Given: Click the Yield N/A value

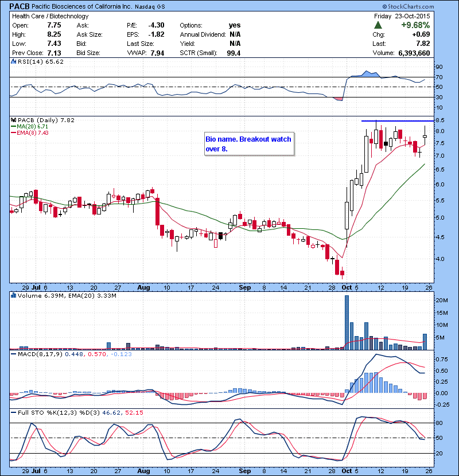Looking at the screenshot, I should tap(235, 44).
